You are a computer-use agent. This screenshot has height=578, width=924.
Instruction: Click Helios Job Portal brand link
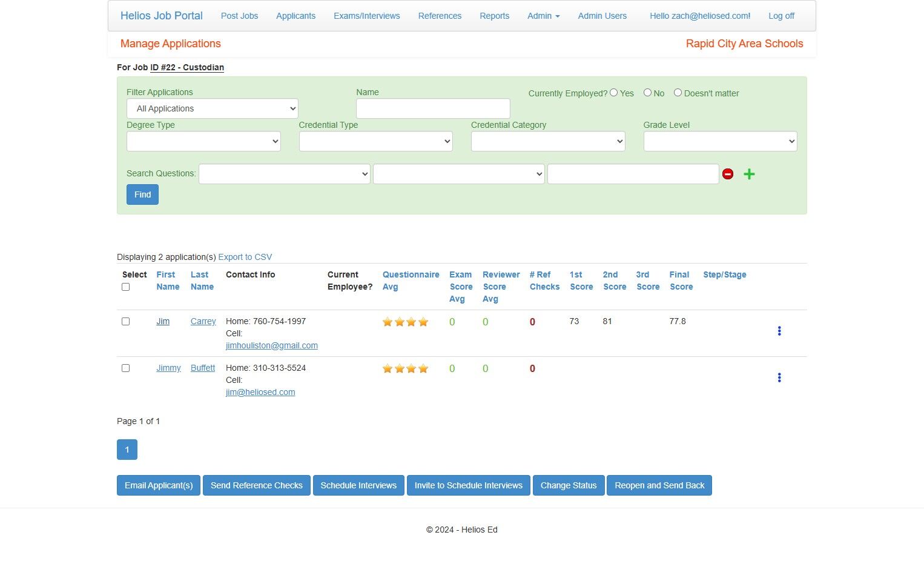(x=162, y=16)
